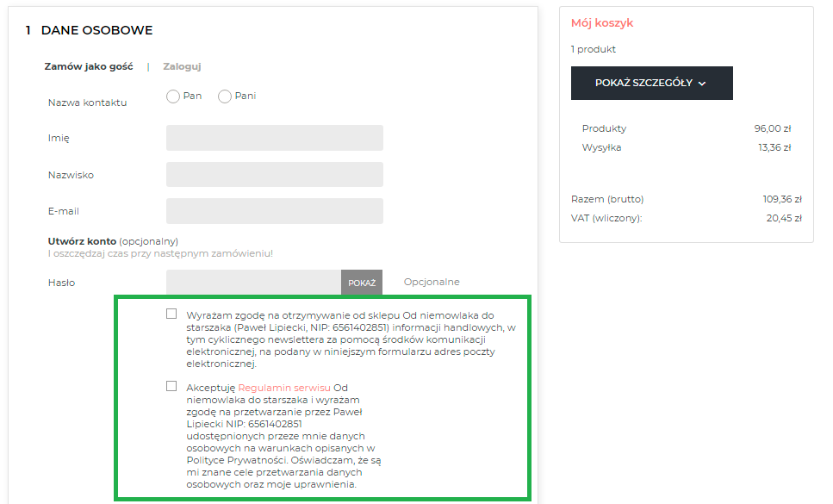Screen dimensions: 833x504
Task: Select the Pani radio button
Action: pyautogui.click(x=225, y=96)
